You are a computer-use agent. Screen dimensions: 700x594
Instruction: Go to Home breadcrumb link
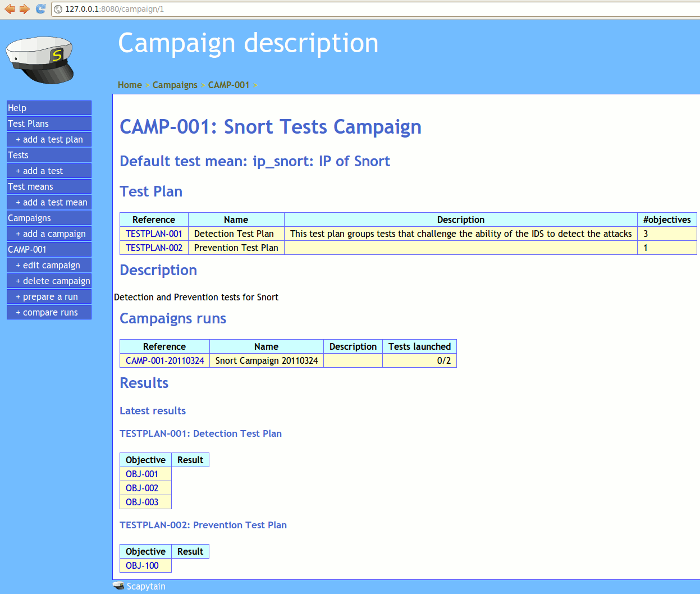pyautogui.click(x=130, y=85)
